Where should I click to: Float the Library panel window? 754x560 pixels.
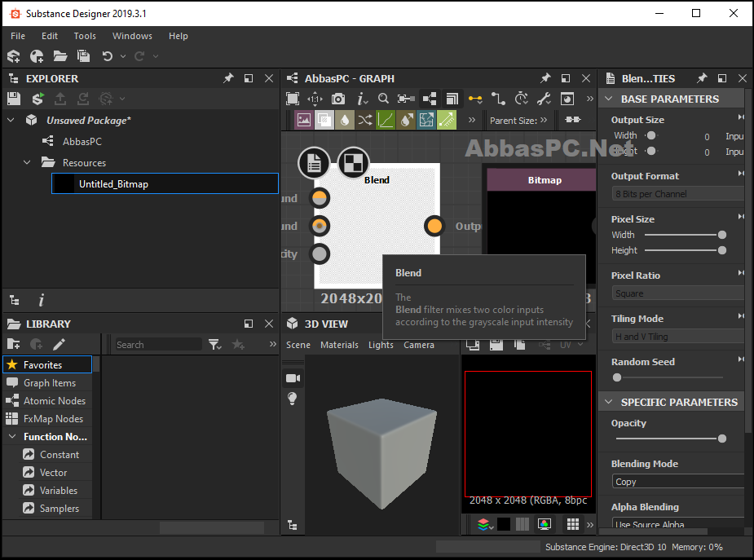(x=248, y=324)
